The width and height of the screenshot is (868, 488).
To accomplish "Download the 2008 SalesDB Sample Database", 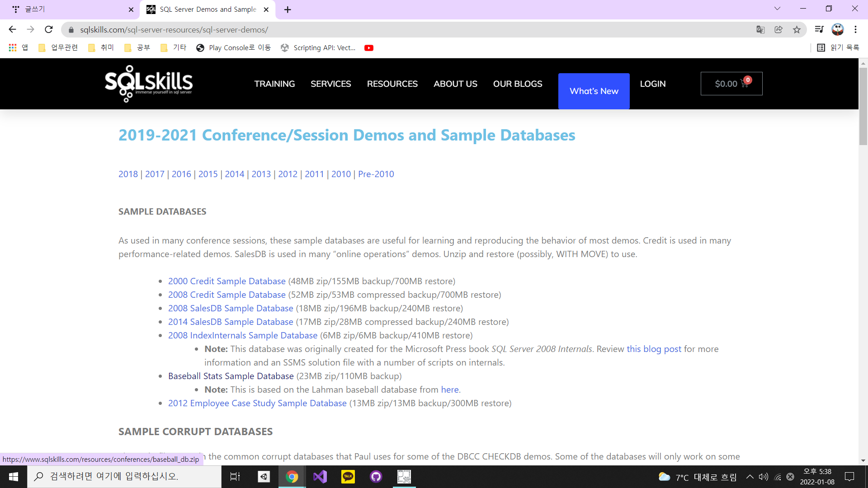I will pyautogui.click(x=231, y=308).
